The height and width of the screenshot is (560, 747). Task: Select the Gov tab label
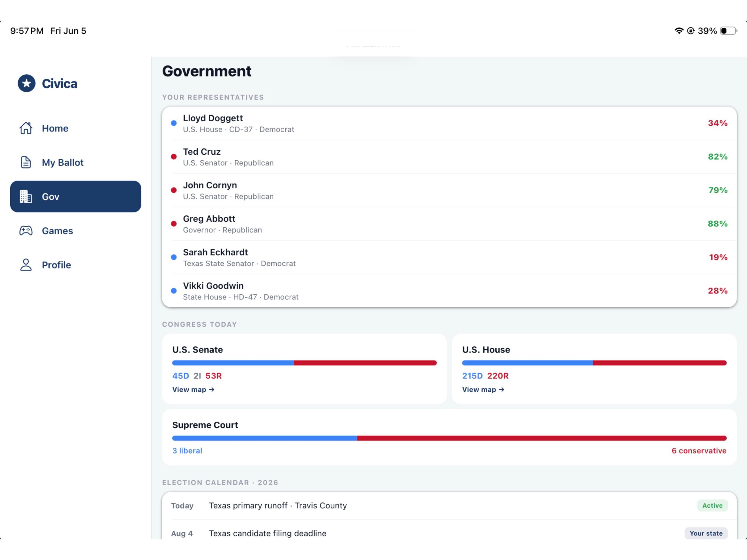51,196
